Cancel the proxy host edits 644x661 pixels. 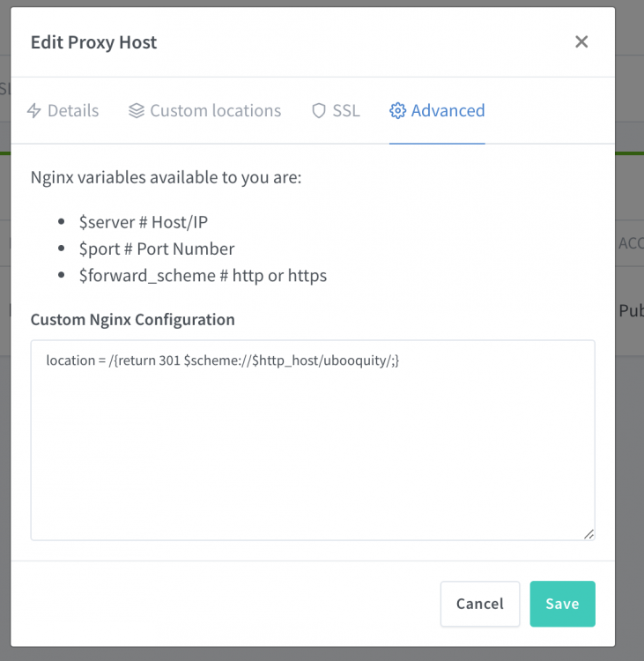click(x=480, y=604)
